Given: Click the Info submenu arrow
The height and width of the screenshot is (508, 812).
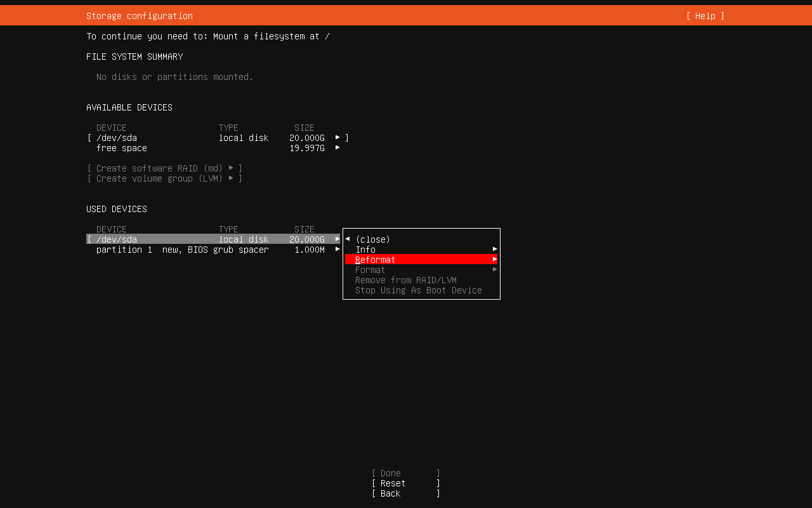Looking at the screenshot, I should 494,250.
